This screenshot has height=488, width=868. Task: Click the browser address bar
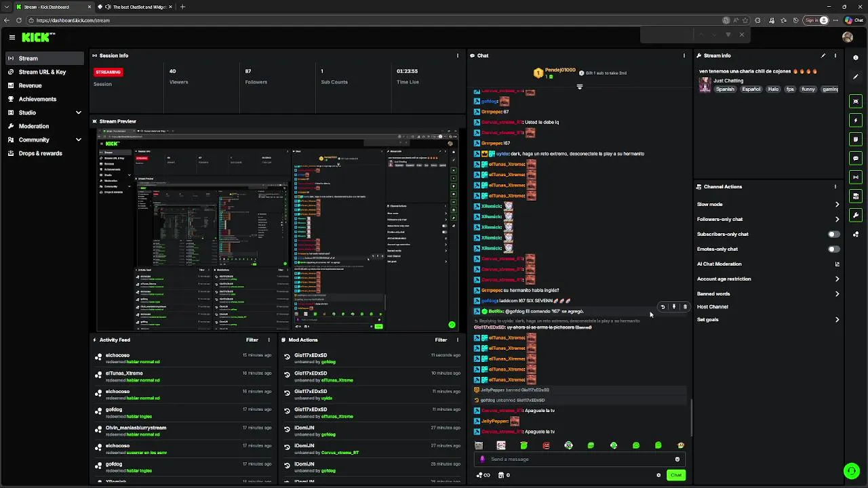[x=373, y=20]
